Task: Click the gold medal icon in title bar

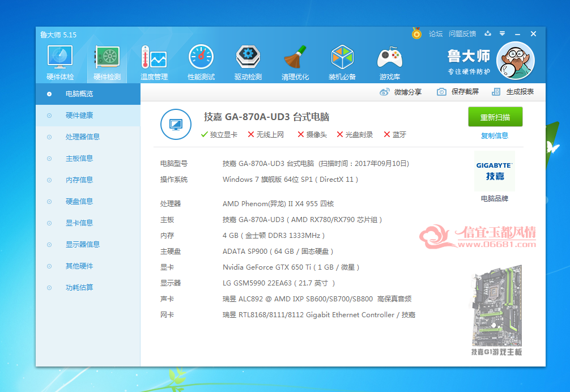Action: click(x=416, y=33)
